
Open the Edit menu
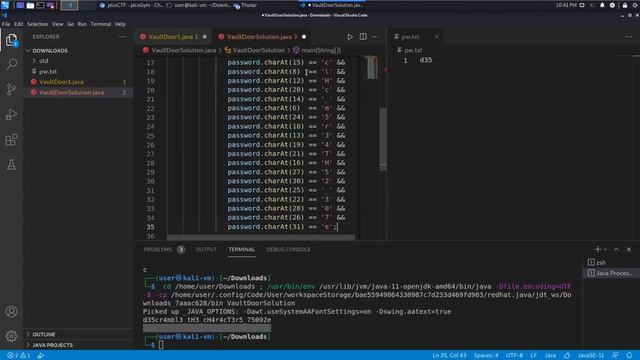pos(19,24)
